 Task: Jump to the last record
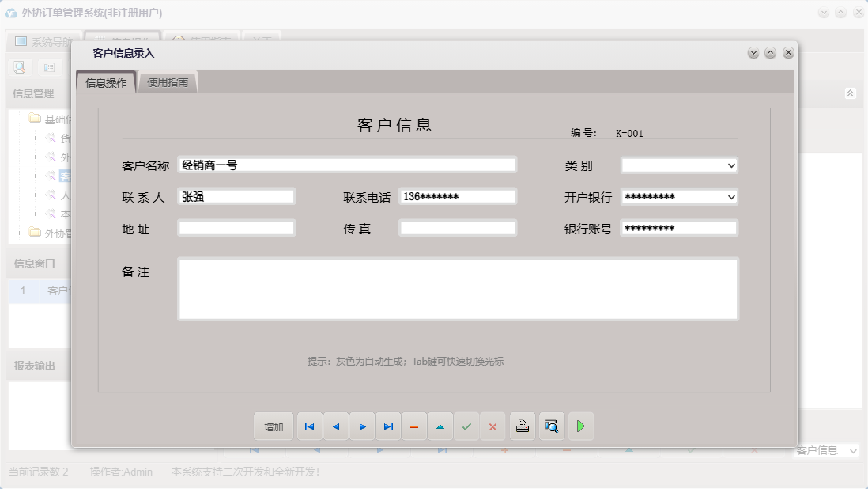[388, 426]
